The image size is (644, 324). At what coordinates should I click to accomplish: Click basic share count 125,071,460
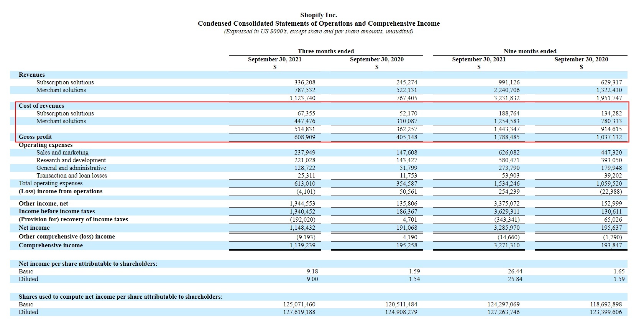[x=299, y=304]
